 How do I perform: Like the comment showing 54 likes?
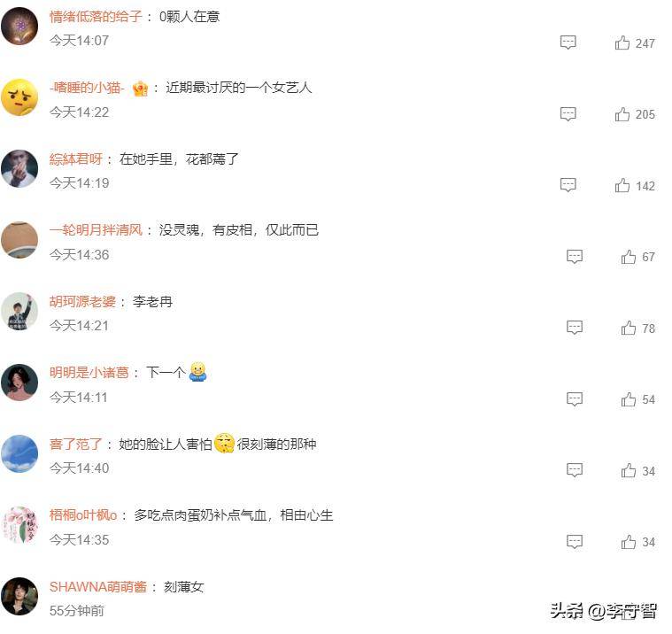point(629,399)
